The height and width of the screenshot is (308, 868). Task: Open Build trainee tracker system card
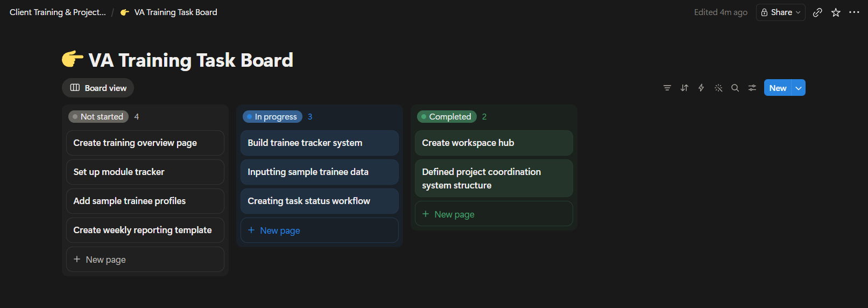click(x=320, y=143)
